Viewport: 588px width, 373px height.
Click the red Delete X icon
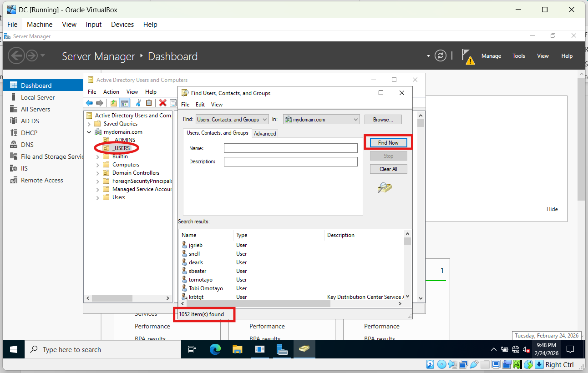pyautogui.click(x=162, y=103)
